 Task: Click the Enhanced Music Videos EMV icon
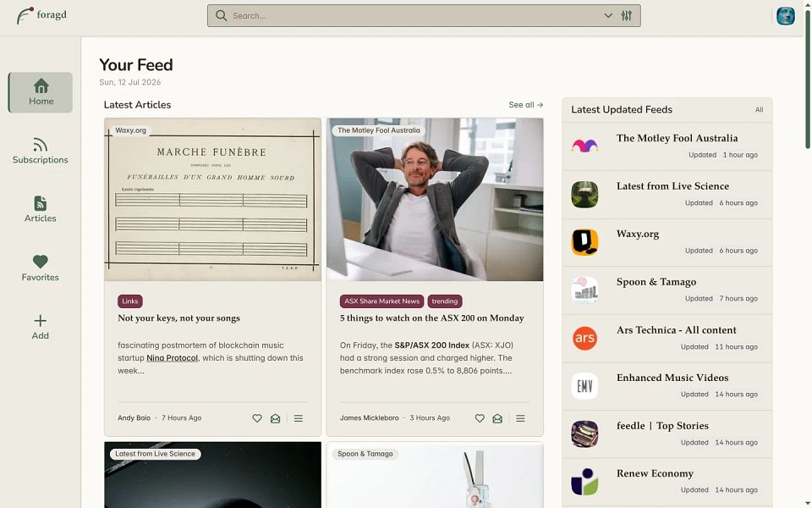(584, 386)
